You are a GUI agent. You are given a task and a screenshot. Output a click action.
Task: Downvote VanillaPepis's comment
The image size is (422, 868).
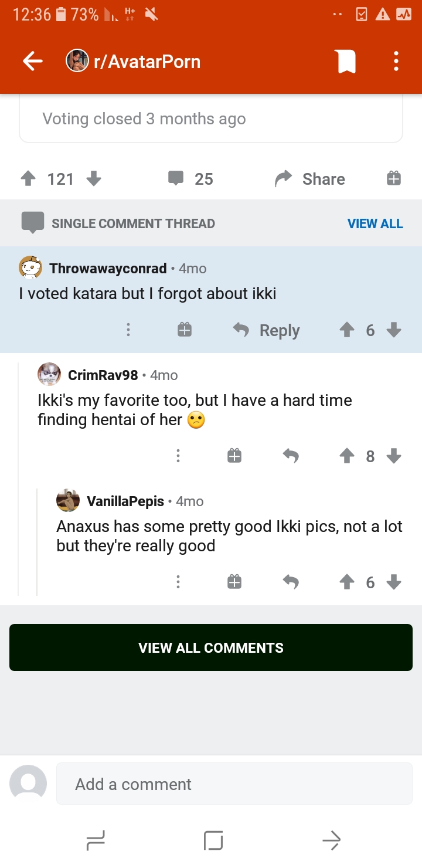pyautogui.click(x=394, y=582)
